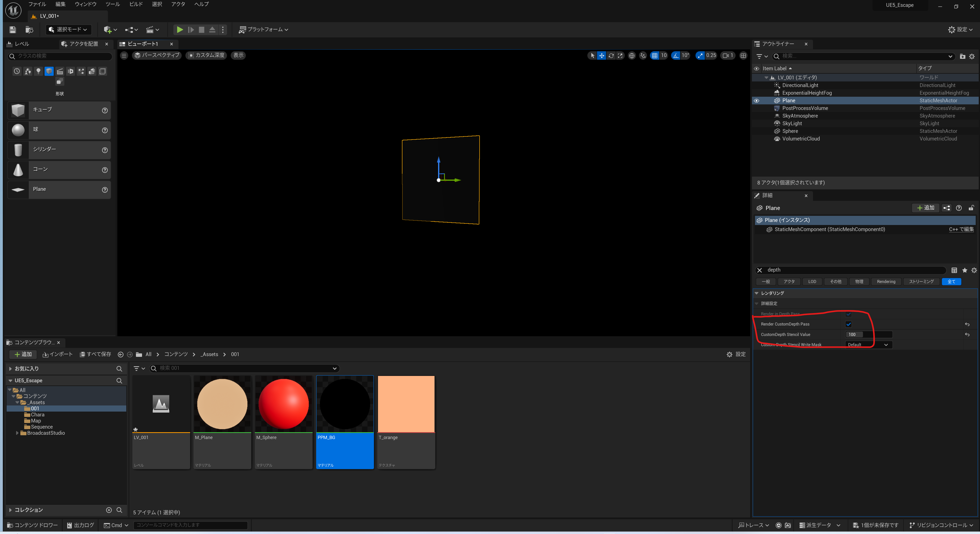Click the green Play button
This screenshot has width=980, height=534.
(x=179, y=29)
